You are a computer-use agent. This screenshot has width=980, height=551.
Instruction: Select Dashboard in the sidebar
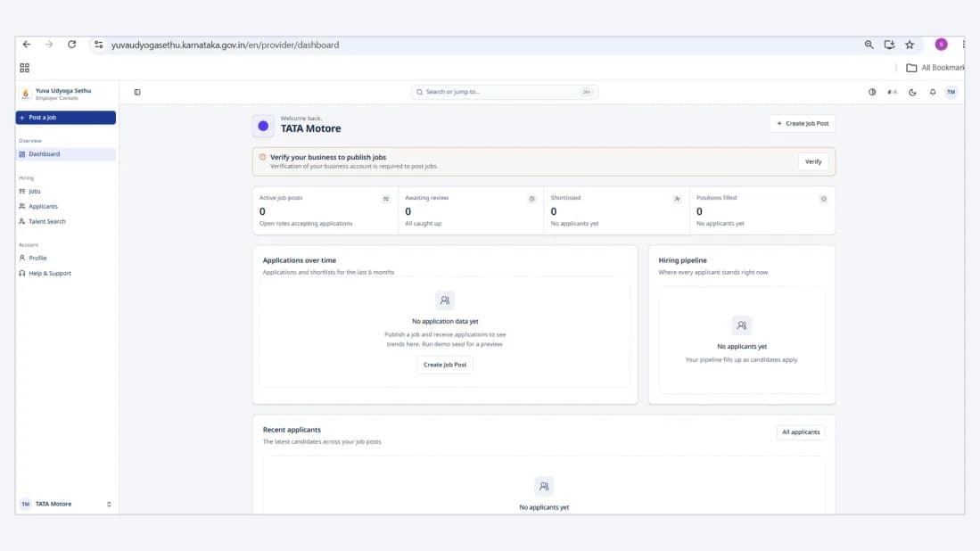66,153
